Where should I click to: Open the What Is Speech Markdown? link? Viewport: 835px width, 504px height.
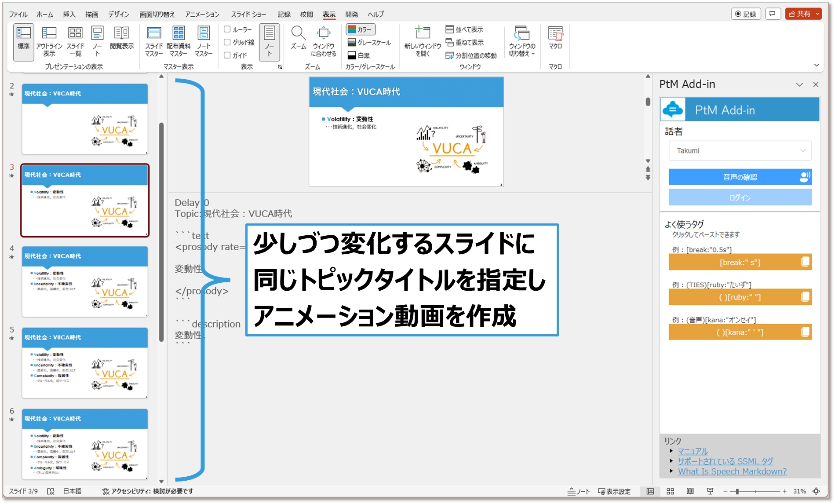click(x=732, y=471)
